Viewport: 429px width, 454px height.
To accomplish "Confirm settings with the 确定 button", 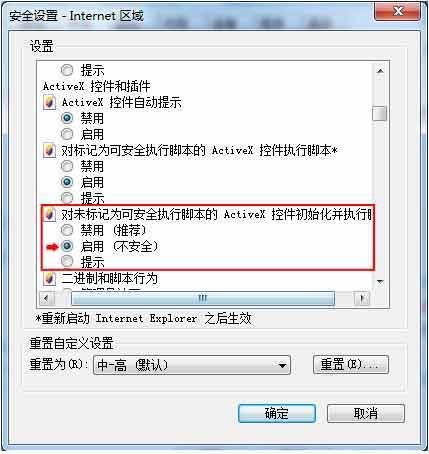I will 277,414.
